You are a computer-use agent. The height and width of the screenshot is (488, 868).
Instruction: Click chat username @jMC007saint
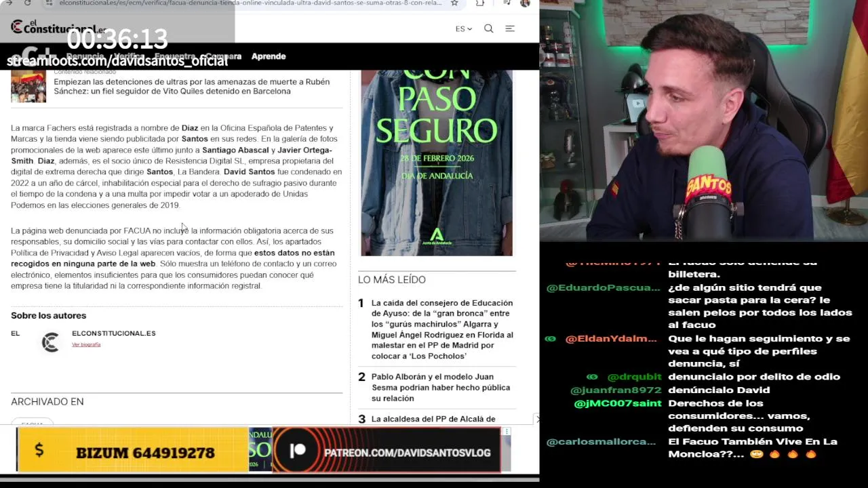[x=618, y=403]
